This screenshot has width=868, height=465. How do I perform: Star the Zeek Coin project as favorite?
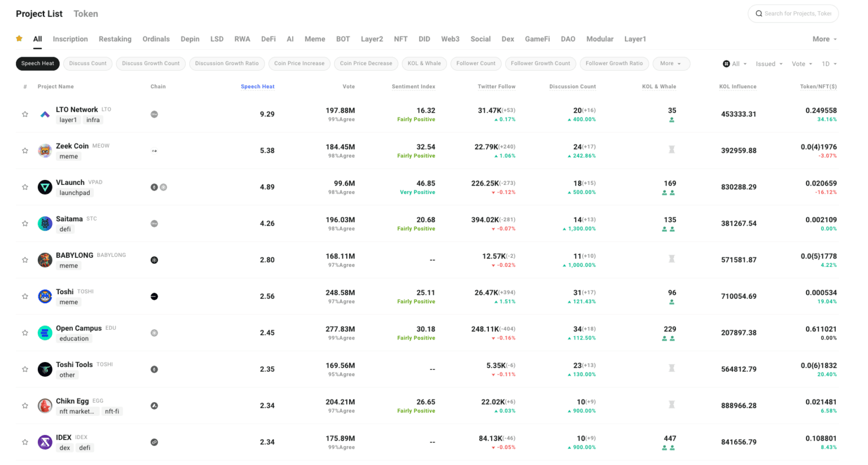25,150
